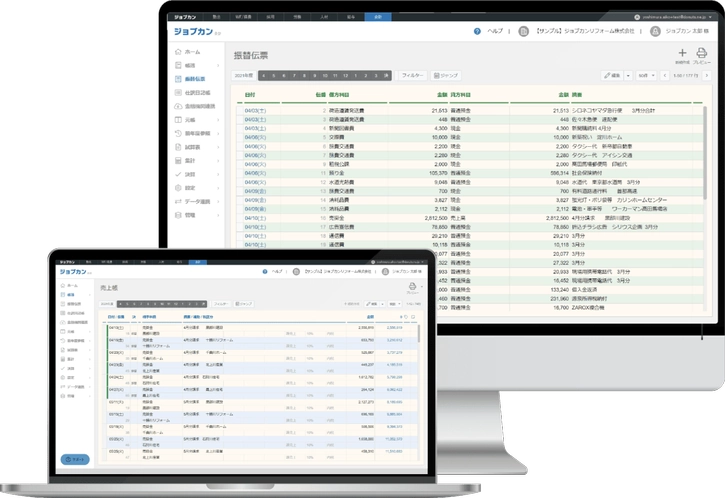Click the plus new-entry icon on the monitor
Screen dimensions: 725x498
[x=682, y=53]
